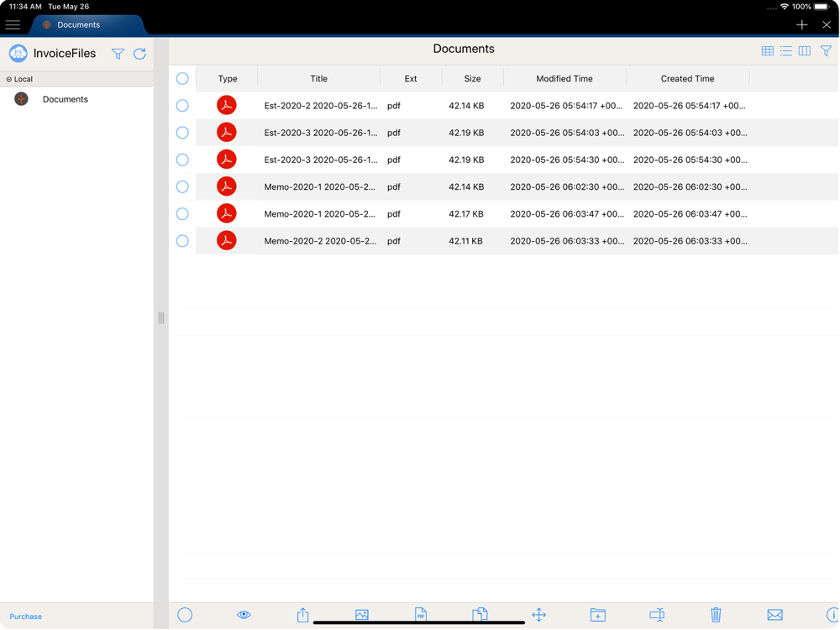Sort by Ext column header
Image resolution: width=840 pixels, height=630 pixels.
[411, 79]
